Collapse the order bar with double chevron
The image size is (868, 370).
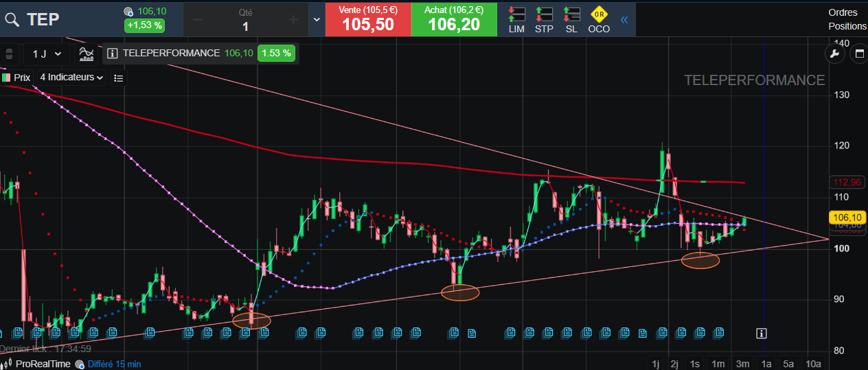pyautogui.click(x=624, y=19)
